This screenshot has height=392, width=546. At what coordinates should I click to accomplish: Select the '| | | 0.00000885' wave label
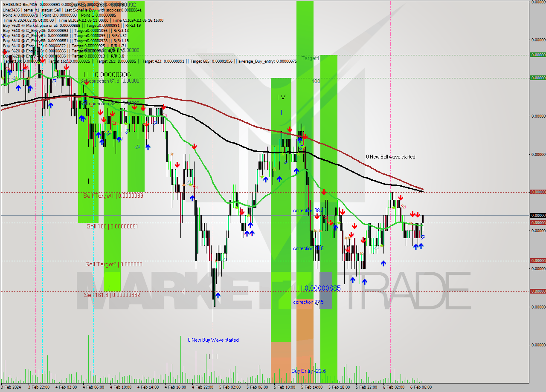tap(317, 288)
